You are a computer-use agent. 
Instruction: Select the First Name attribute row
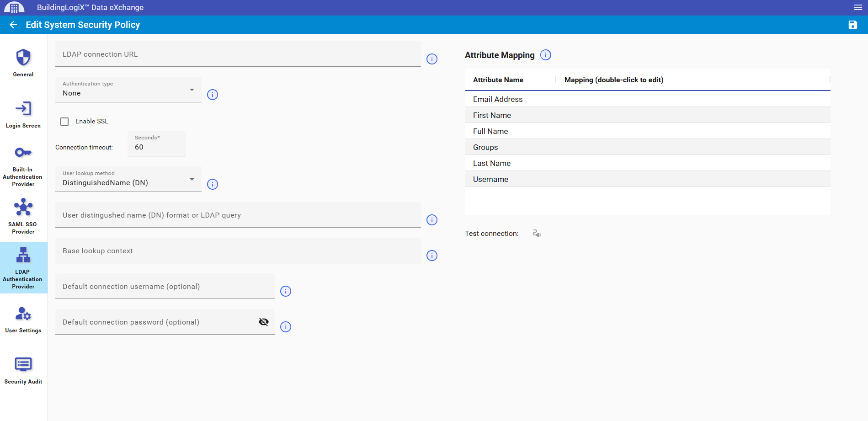pyautogui.click(x=648, y=115)
